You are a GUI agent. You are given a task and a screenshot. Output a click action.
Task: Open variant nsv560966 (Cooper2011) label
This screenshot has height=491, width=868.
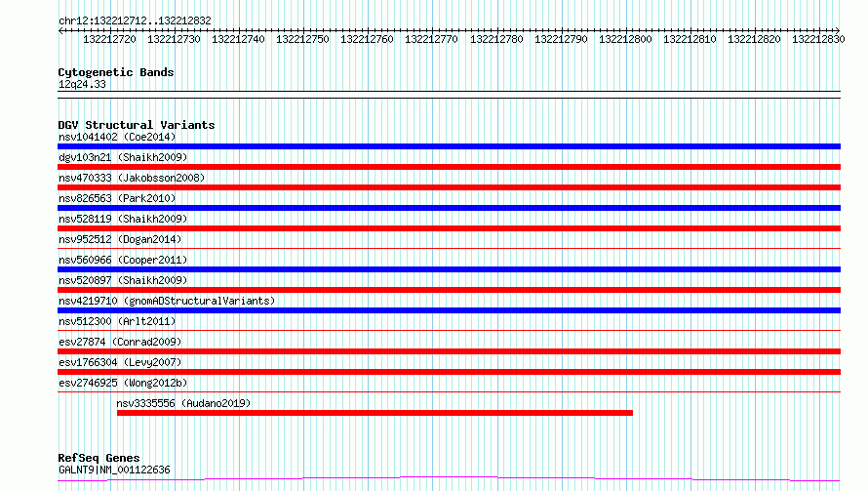point(123,260)
